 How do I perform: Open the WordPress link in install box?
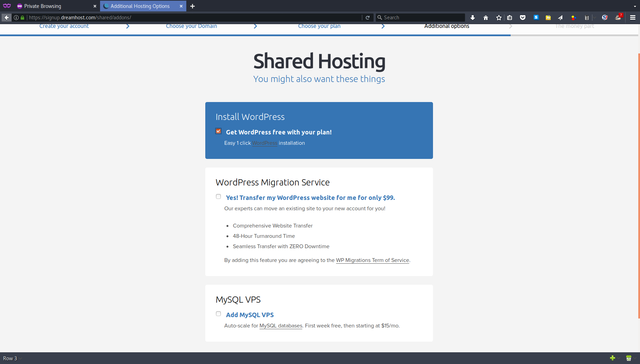click(265, 143)
